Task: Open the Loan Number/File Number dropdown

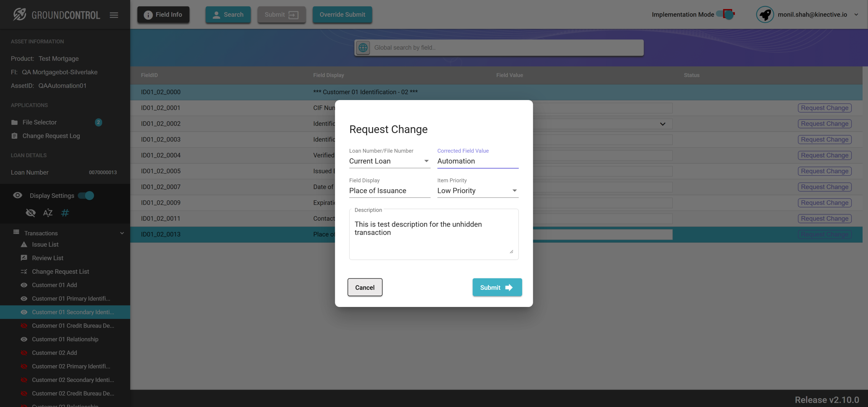Action: (x=389, y=161)
